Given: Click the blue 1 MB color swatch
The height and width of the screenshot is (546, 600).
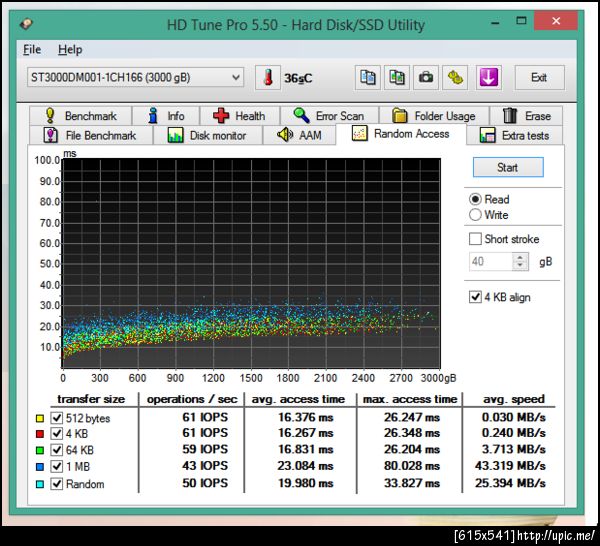Looking at the screenshot, I should click(x=40, y=467).
